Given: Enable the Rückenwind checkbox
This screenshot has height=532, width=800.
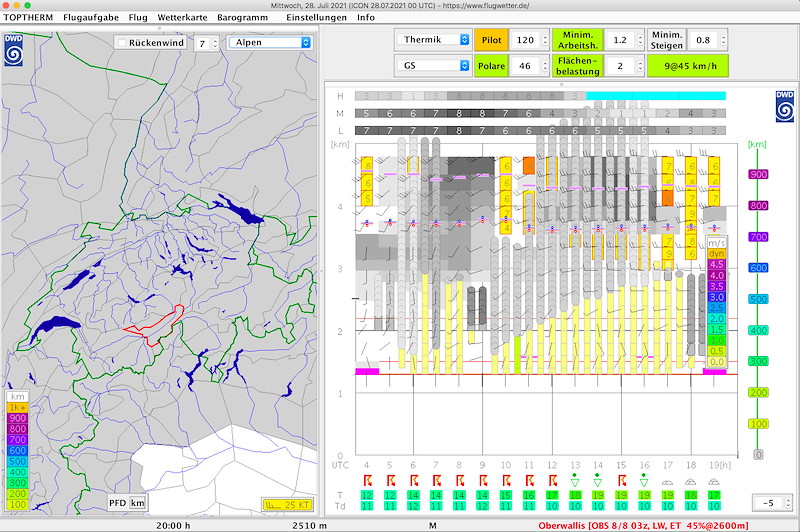Looking at the screenshot, I should click(121, 43).
